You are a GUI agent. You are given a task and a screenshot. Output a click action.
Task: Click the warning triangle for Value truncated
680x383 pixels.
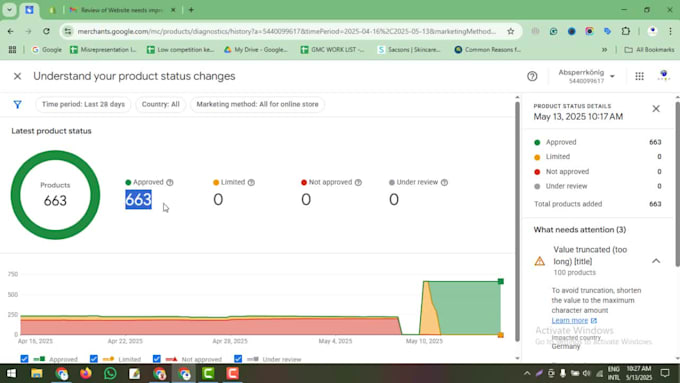point(539,261)
